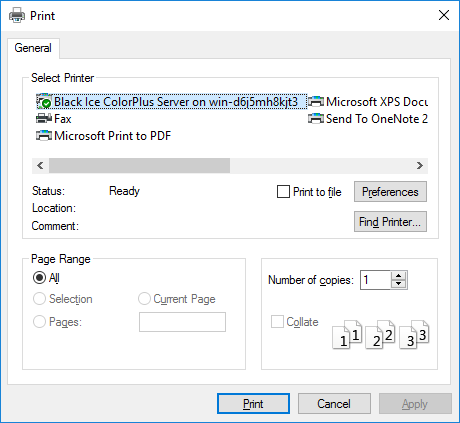
Task: Decrease number of copies with down arrow
Action: coord(399,284)
